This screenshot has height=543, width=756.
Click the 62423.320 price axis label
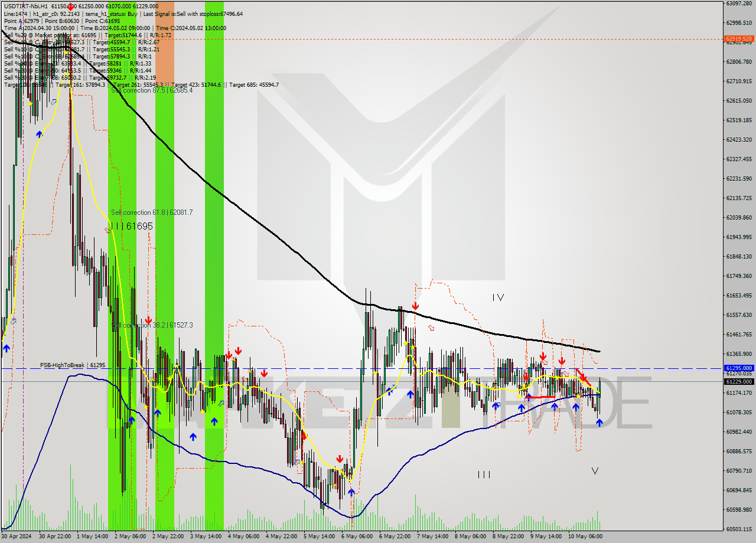tap(739, 139)
